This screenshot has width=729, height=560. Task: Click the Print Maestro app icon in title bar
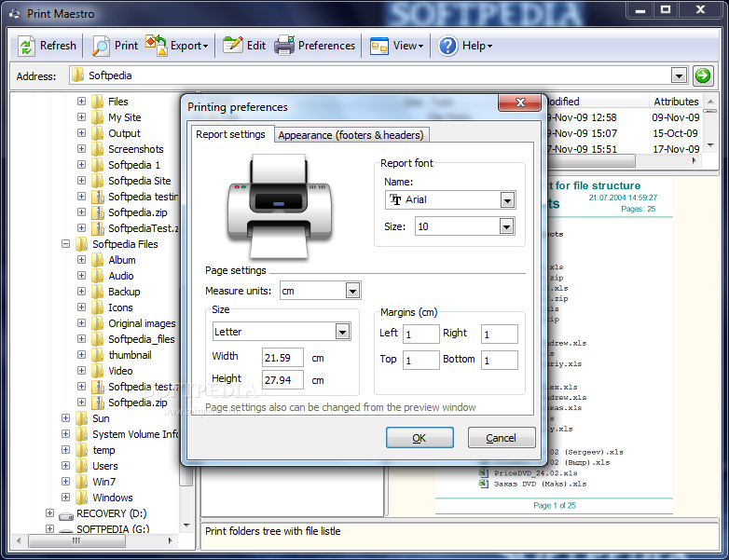(x=15, y=13)
